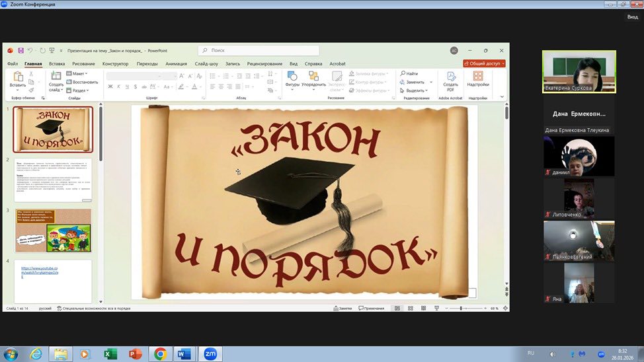Toggle the Заметки notes pane
Image resolution: width=644 pixels, height=362 pixels.
point(342,308)
